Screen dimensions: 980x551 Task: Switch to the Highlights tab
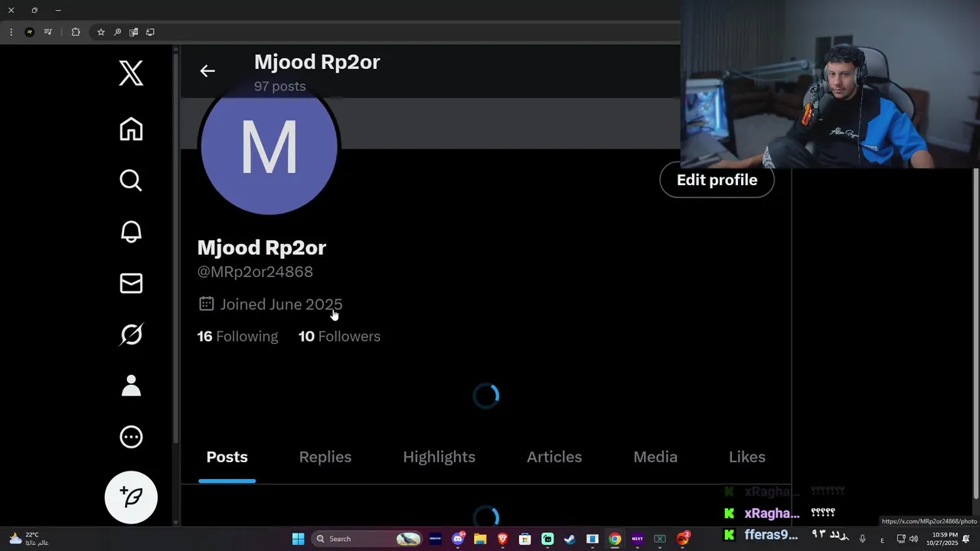(439, 457)
